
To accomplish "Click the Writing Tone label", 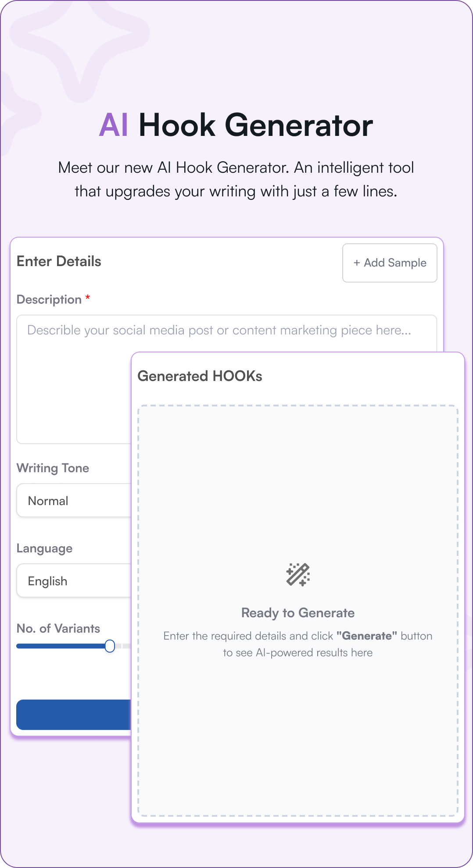I will pyautogui.click(x=53, y=468).
